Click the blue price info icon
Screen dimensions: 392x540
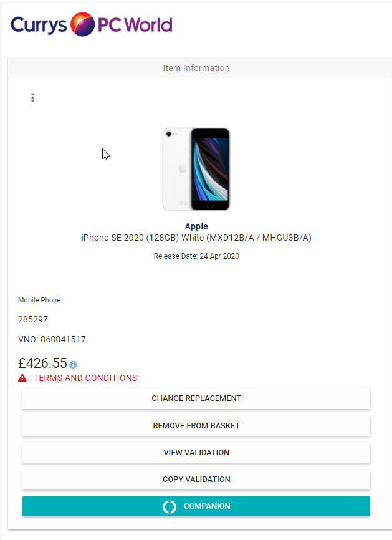coord(73,364)
